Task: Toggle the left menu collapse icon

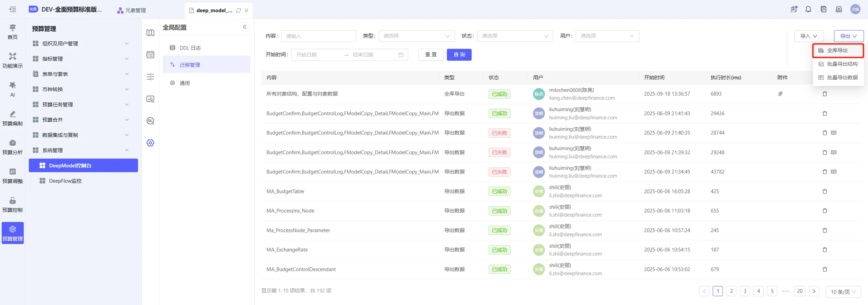Action: tap(13, 9)
